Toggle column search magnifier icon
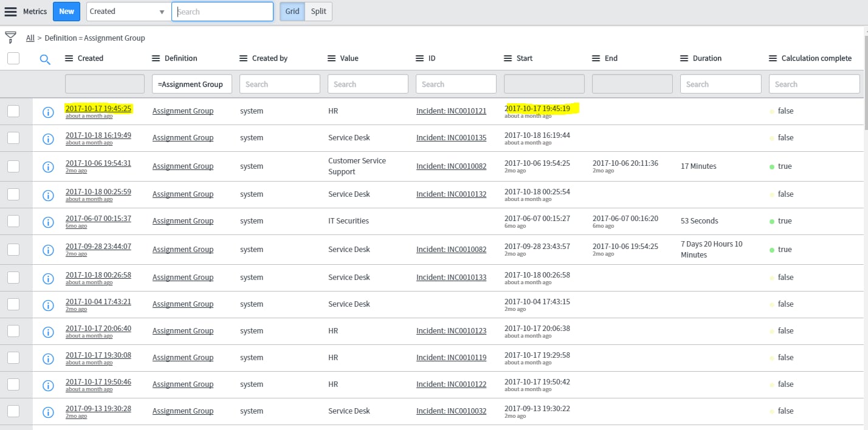868x430 pixels. (x=45, y=59)
